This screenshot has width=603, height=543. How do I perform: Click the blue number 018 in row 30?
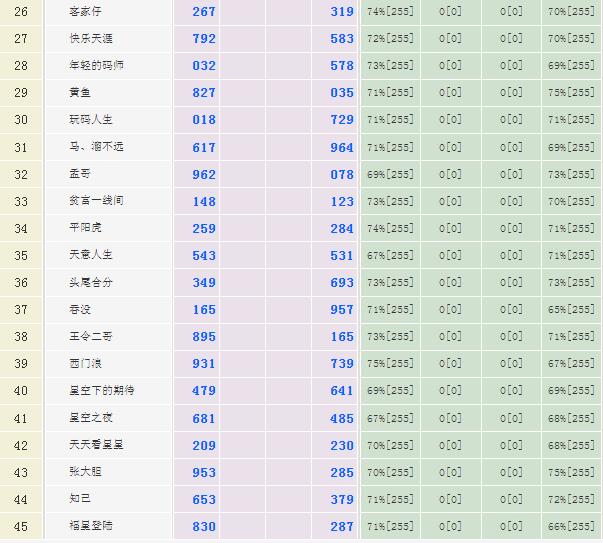[x=204, y=120]
